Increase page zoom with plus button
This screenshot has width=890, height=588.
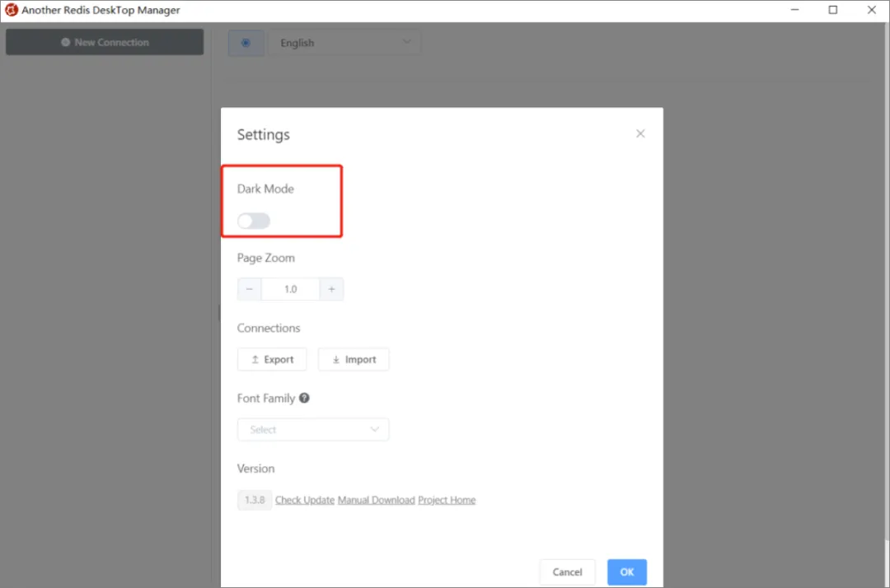[x=331, y=289]
